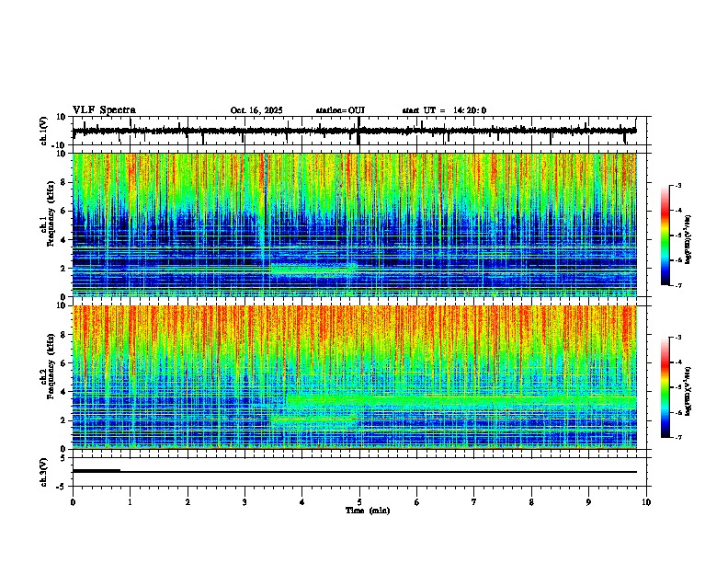The height and width of the screenshot is (563, 728).
Task: Click the "-7" tick on ch.1 colorbar
Action: tap(677, 285)
